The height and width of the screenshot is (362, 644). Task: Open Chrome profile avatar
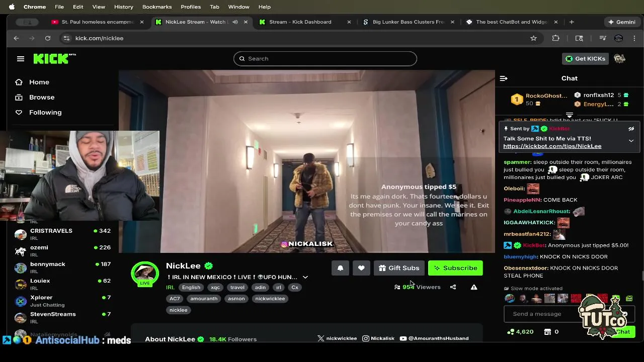point(619,38)
